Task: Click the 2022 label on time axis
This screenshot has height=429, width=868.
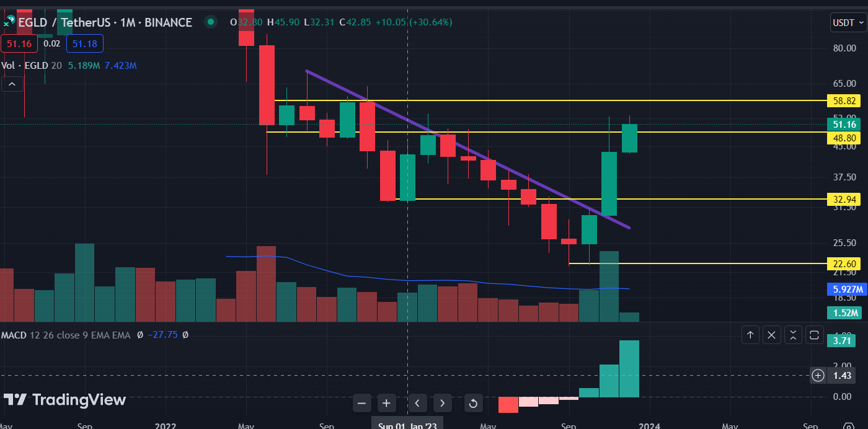Action: point(166,426)
